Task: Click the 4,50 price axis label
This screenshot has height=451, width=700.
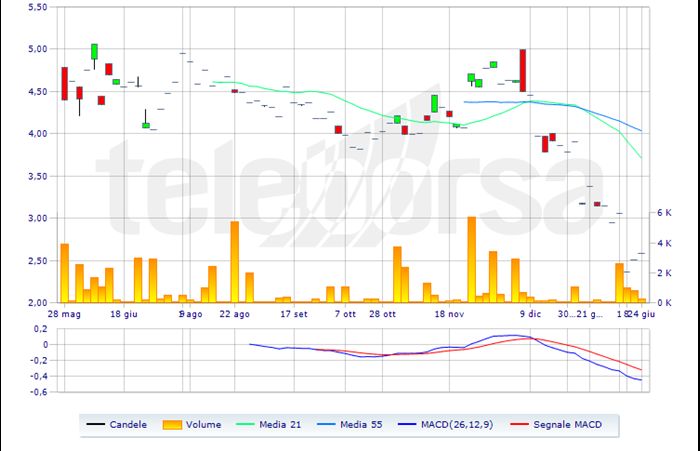Action: tap(38, 91)
